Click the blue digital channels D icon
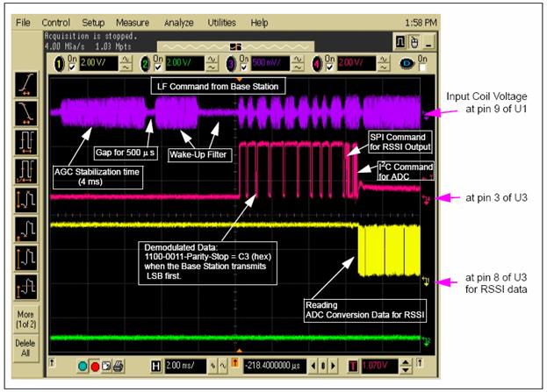This screenshot has width=547, height=392. [x=407, y=64]
